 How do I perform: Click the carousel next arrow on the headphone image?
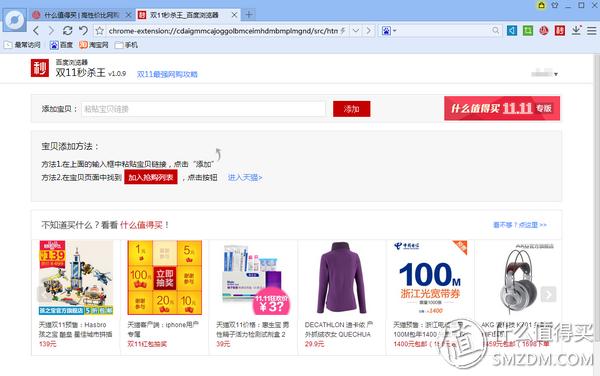(548, 294)
